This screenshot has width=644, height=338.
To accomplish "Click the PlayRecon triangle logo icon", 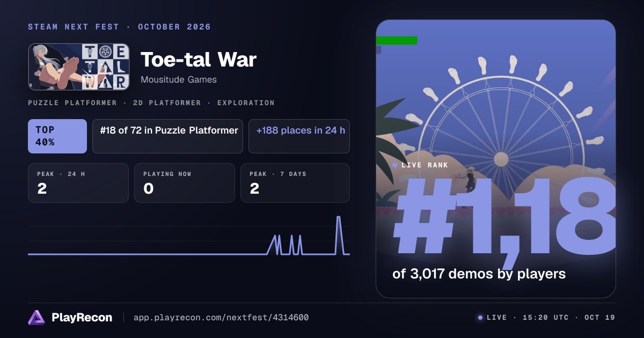I will click(36, 318).
